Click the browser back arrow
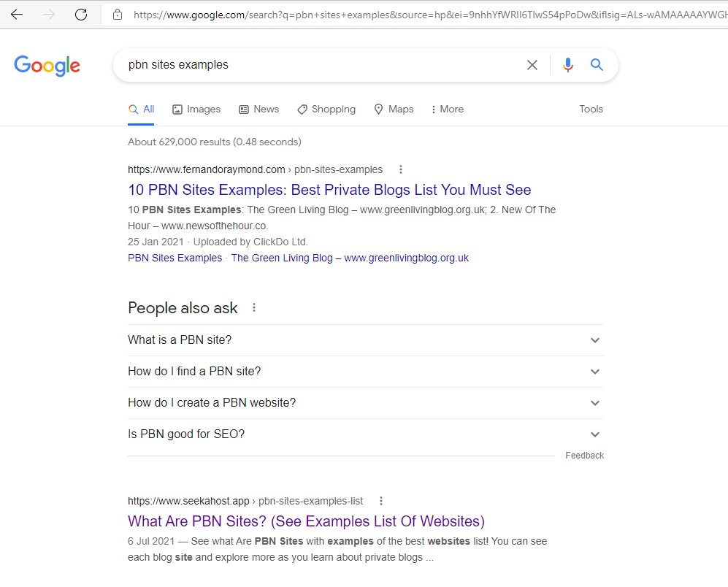Image resolution: width=728 pixels, height=587 pixels. [x=17, y=15]
